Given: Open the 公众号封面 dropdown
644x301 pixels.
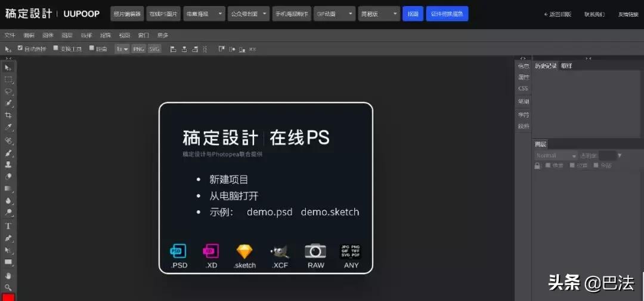Looking at the screenshot, I should point(249,14).
